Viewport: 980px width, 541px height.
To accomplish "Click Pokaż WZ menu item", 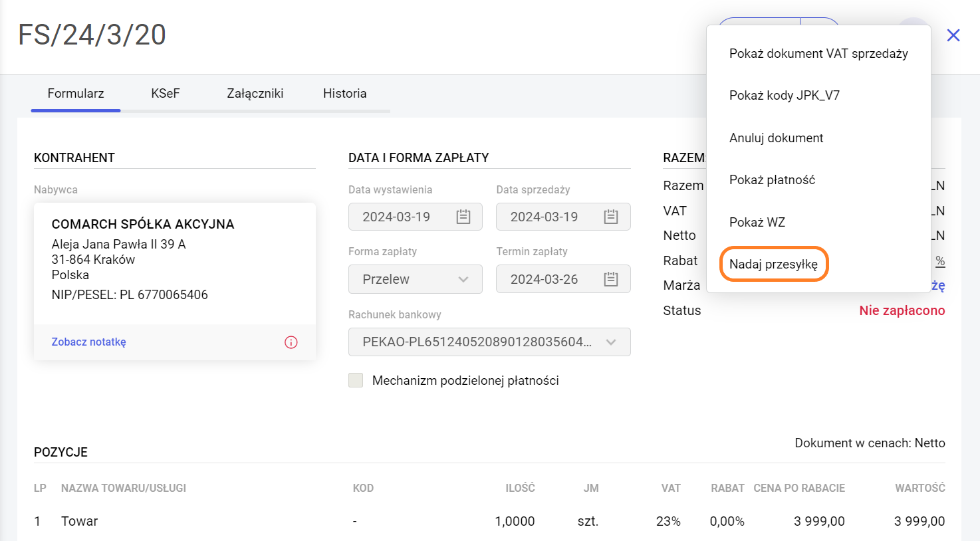I will click(x=757, y=222).
